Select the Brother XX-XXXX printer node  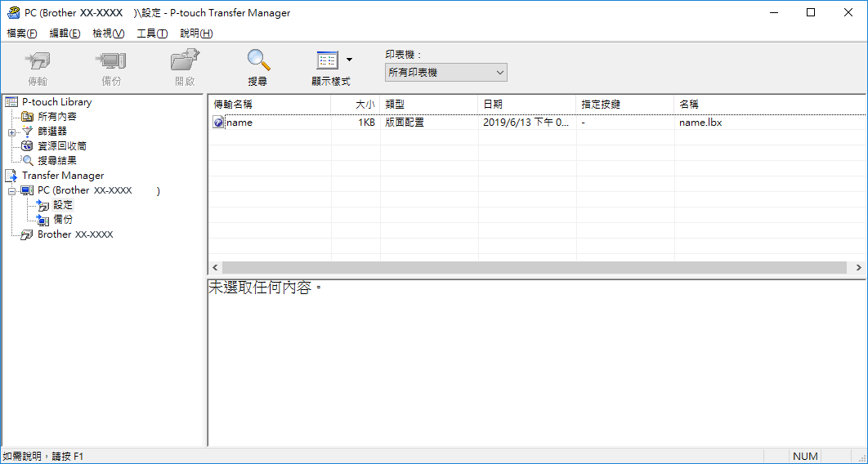tap(74, 234)
